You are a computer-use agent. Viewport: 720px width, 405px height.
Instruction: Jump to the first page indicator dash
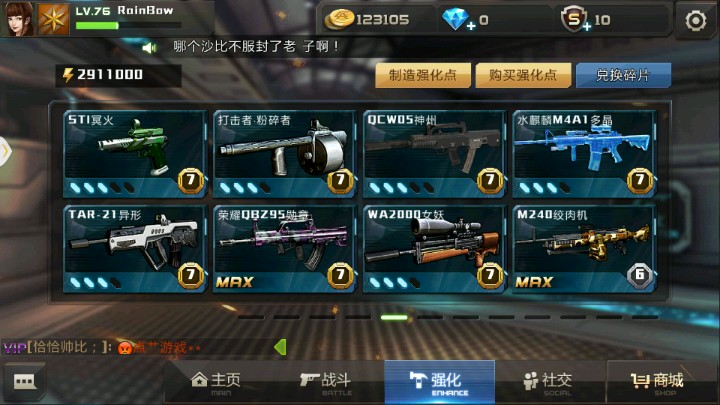point(251,317)
